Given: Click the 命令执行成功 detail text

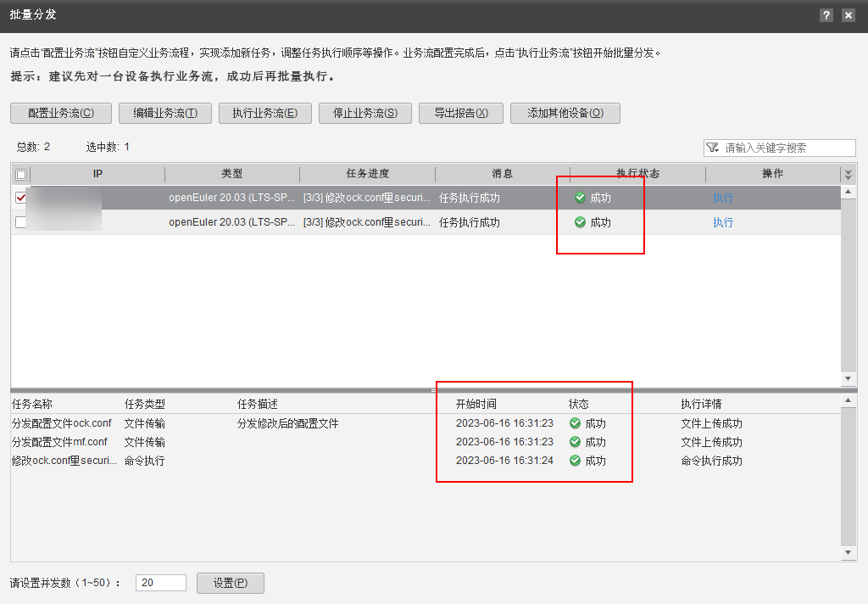Looking at the screenshot, I should [711, 461].
